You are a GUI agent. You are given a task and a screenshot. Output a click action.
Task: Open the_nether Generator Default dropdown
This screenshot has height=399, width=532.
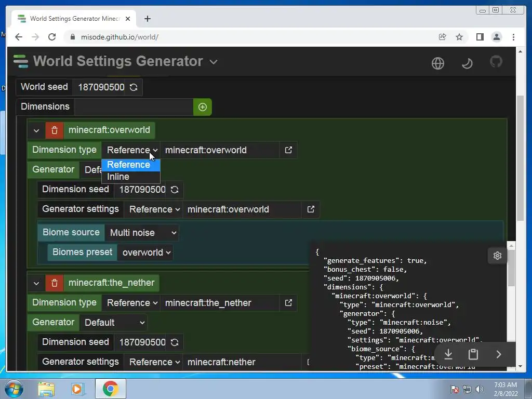pyautogui.click(x=113, y=322)
